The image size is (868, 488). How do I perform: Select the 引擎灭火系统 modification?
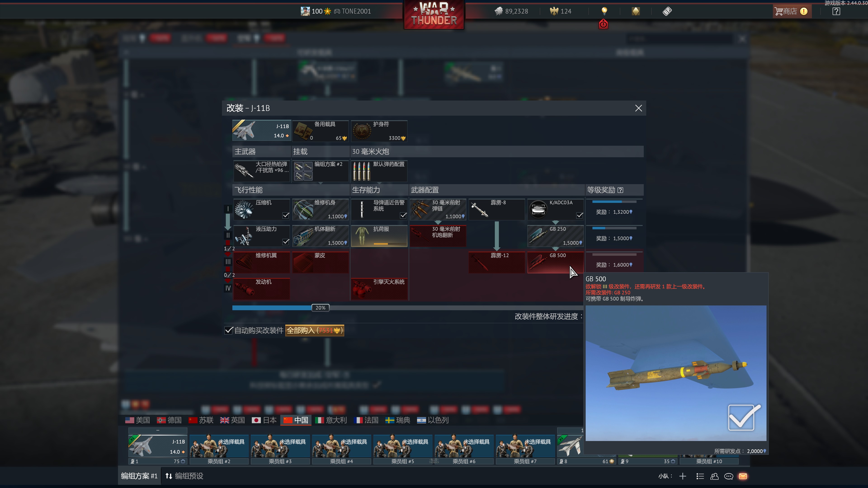click(x=379, y=289)
